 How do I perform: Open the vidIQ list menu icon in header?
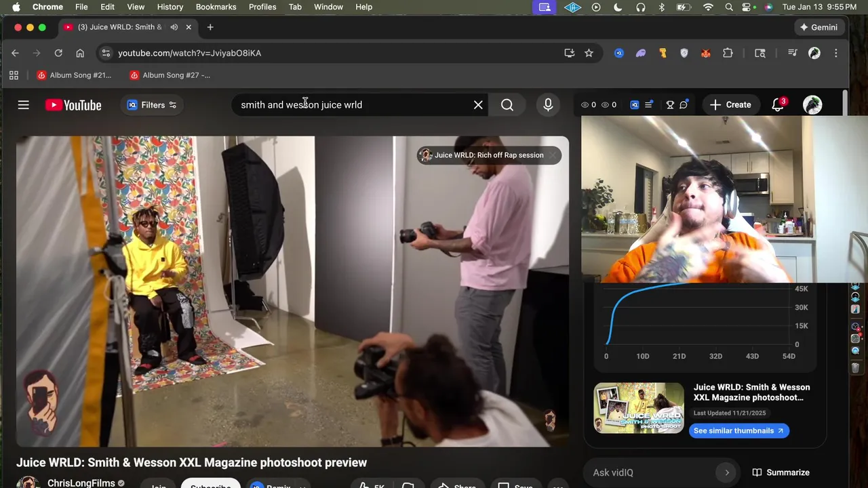649,105
